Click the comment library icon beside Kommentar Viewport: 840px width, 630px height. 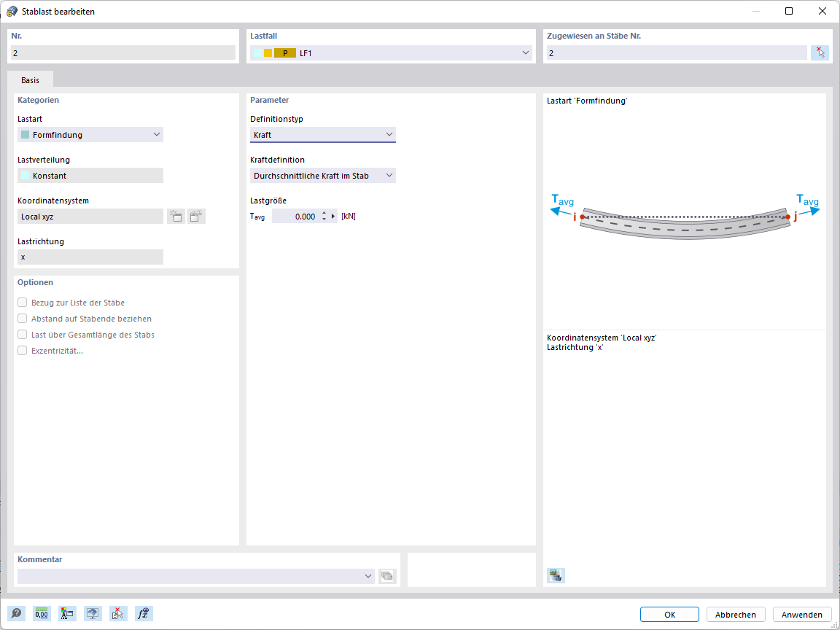[387, 576]
